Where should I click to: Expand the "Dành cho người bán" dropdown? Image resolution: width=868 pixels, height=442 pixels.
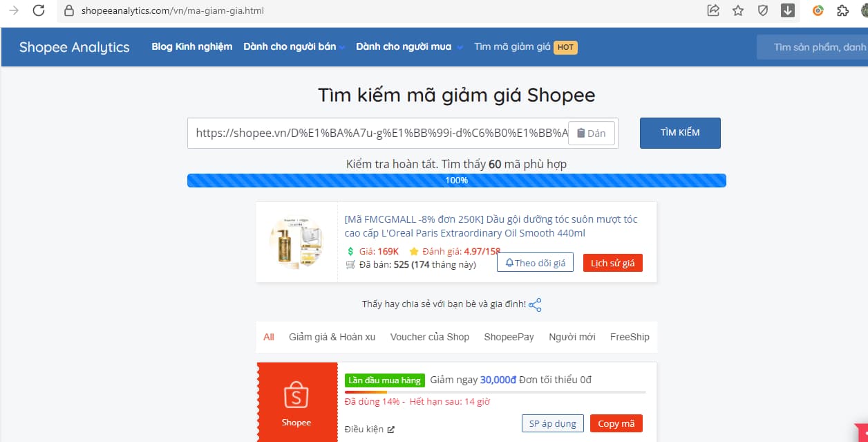294,47
